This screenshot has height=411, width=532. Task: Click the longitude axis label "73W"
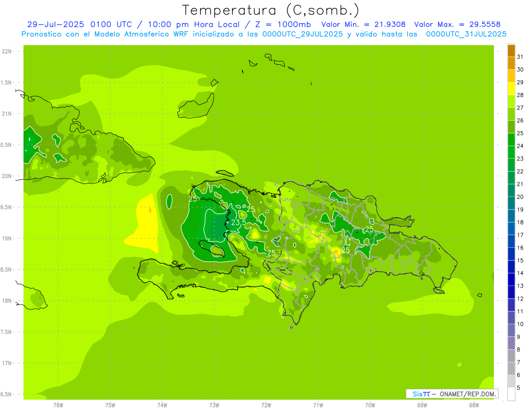(214, 405)
